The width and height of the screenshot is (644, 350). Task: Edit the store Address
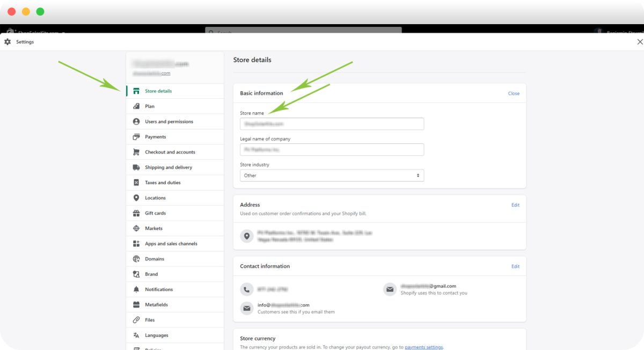pos(515,205)
